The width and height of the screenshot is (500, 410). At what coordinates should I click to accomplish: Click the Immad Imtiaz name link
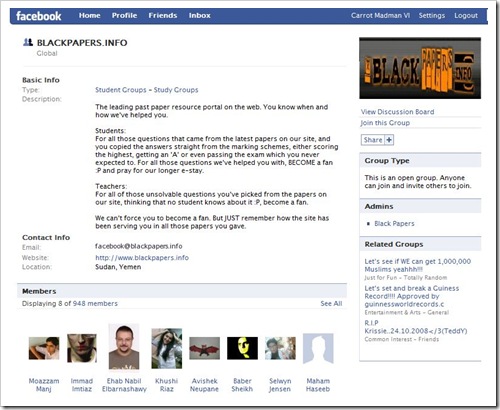(82, 385)
